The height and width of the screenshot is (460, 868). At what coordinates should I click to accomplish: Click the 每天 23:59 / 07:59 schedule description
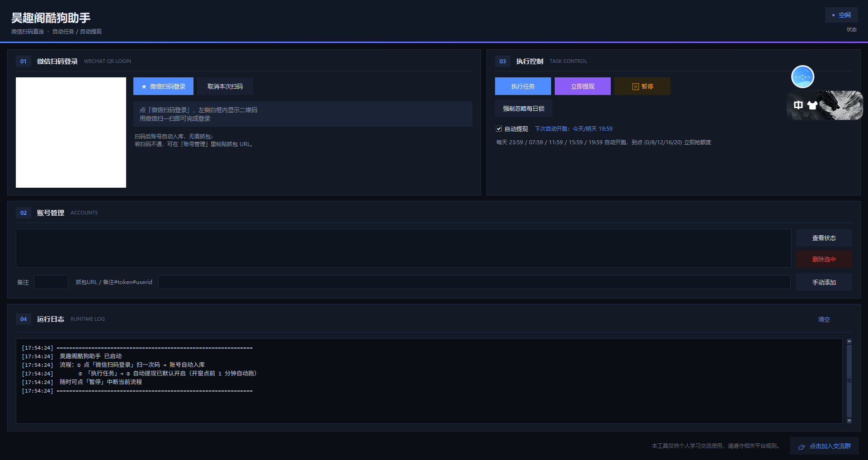point(604,142)
